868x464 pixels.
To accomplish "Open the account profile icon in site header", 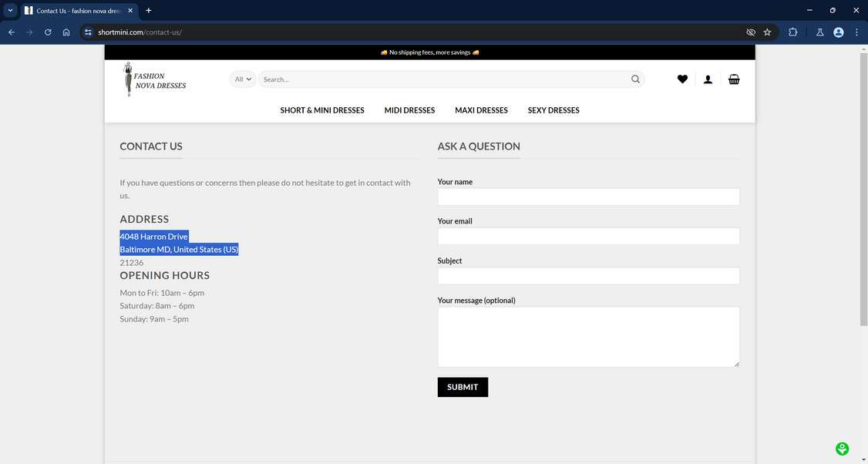I will click(x=708, y=79).
